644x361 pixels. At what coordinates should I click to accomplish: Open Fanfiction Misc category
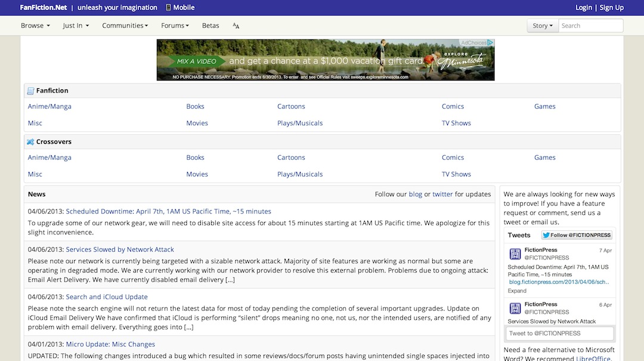(x=35, y=124)
